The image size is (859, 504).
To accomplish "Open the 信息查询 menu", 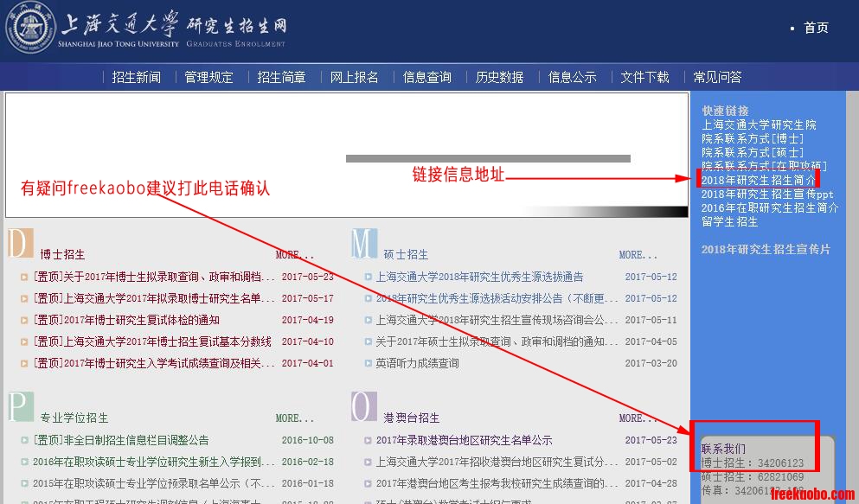I will (427, 77).
